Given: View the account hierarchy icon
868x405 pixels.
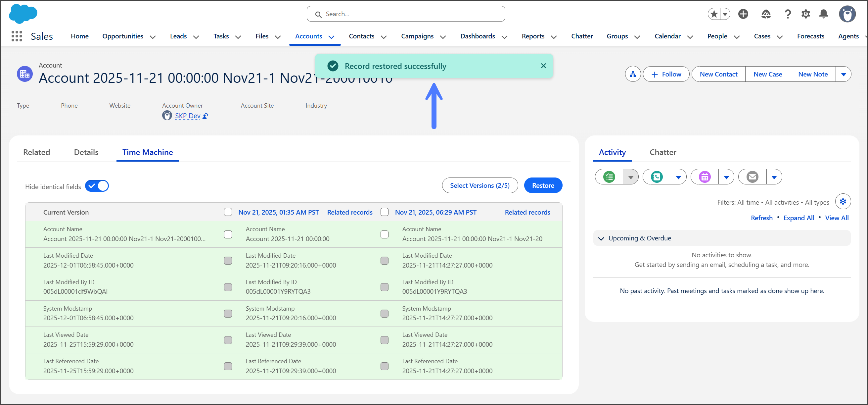Looking at the screenshot, I should (x=632, y=74).
